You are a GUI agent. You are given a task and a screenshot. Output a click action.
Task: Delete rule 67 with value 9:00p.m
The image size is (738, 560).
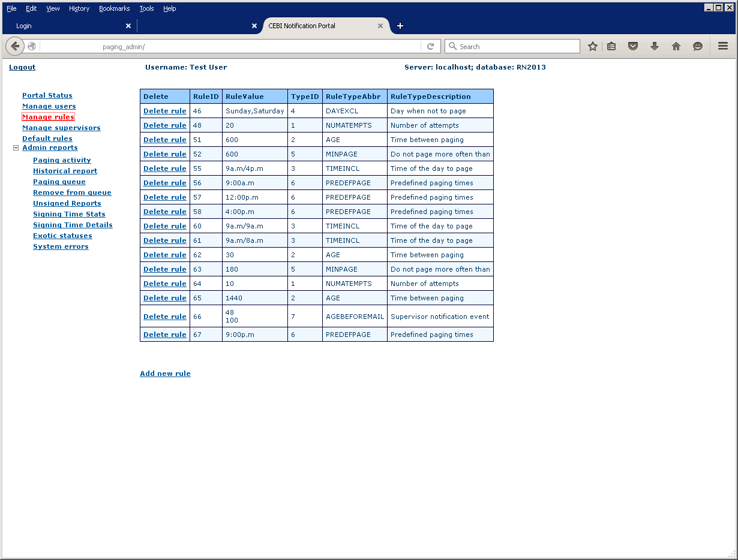[x=165, y=335]
